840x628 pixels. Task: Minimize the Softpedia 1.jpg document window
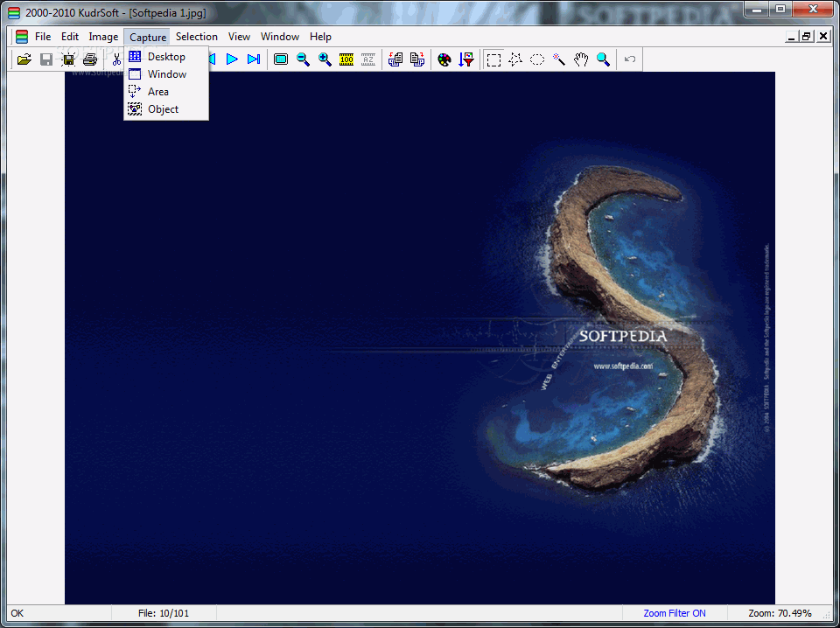coord(791,37)
